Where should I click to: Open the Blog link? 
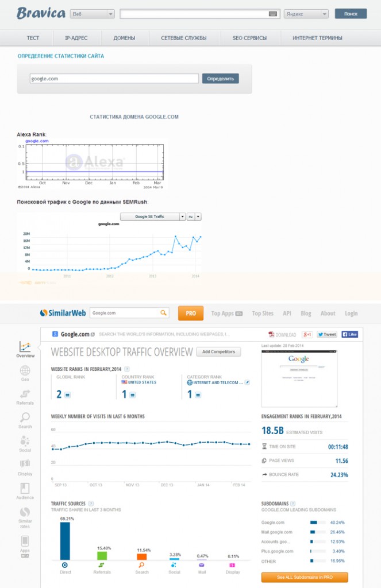click(306, 313)
